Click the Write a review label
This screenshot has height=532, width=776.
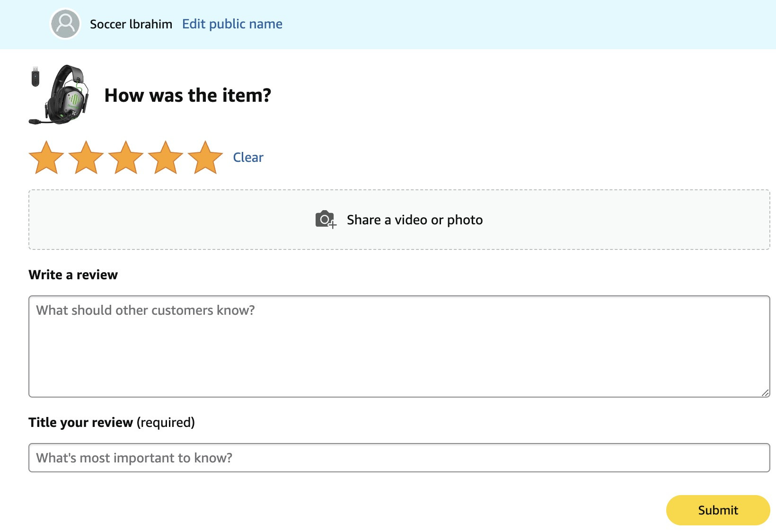(73, 275)
